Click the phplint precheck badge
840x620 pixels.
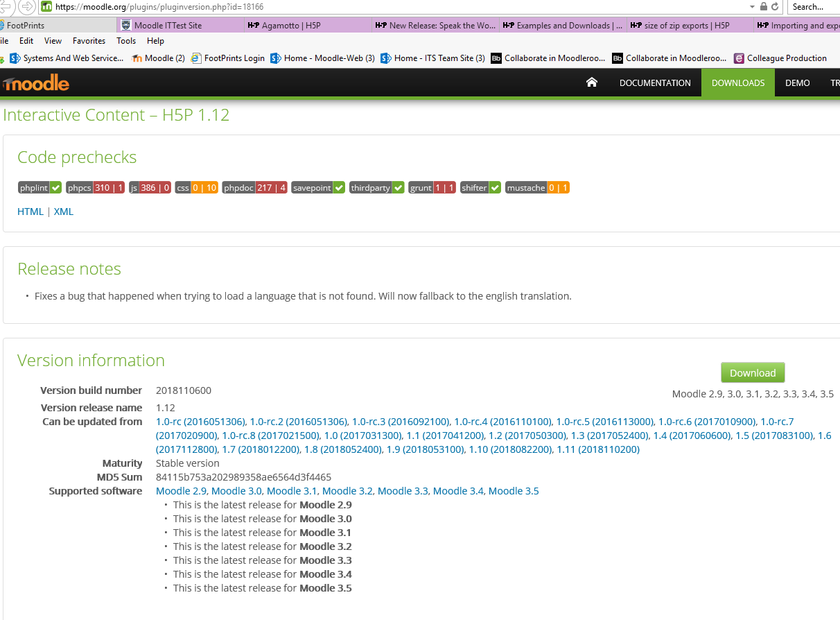pos(40,188)
